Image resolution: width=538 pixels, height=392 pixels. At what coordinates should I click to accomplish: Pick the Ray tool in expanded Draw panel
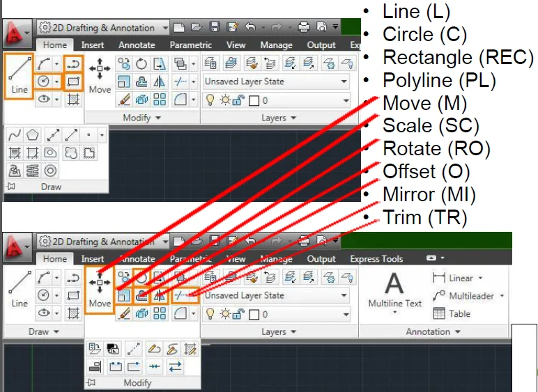[x=71, y=135]
